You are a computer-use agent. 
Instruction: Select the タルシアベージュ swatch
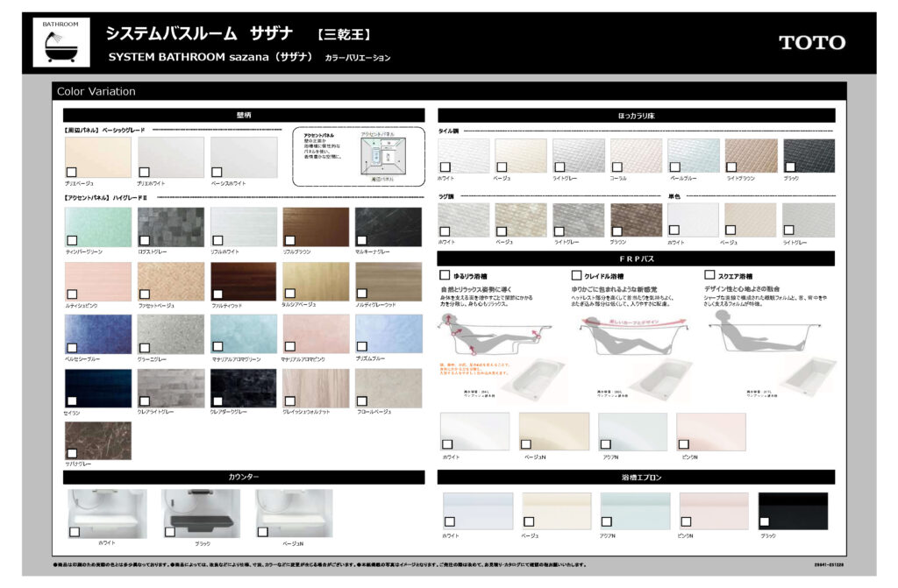(x=316, y=281)
